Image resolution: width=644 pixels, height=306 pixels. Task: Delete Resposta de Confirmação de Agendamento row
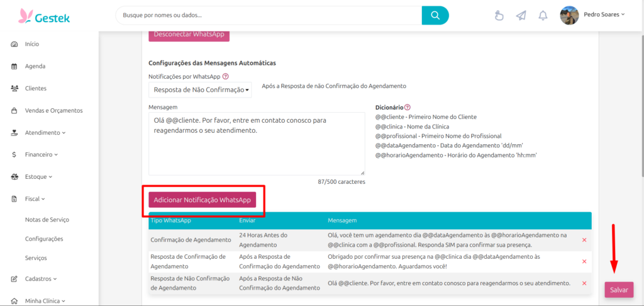584,261
